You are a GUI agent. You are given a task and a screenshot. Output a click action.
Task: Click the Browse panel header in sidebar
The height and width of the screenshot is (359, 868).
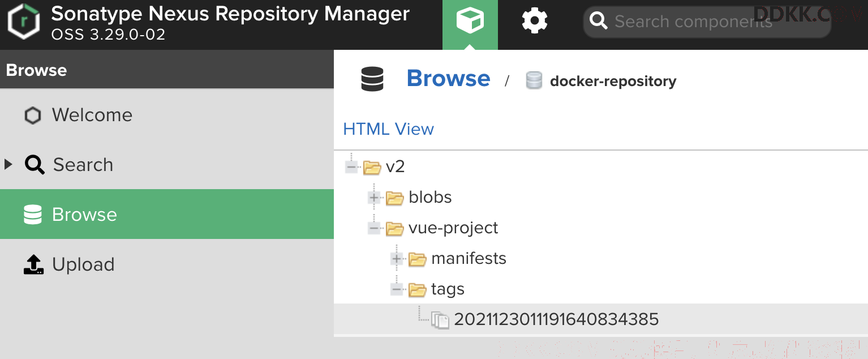pyautogui.click(x=167, y=70)
